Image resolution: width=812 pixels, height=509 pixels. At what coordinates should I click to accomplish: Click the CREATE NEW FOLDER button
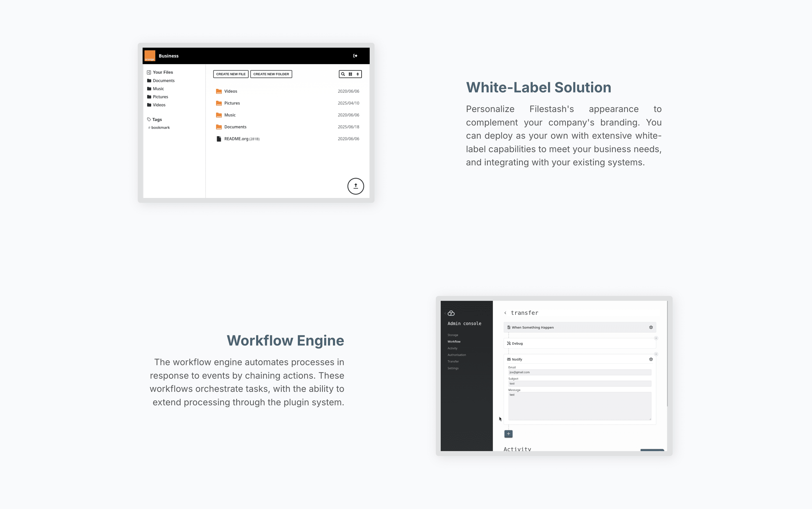[x=271, y=74]
